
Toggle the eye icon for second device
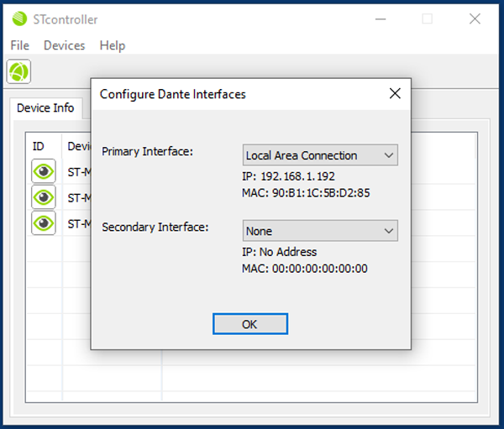click(44, 197)
